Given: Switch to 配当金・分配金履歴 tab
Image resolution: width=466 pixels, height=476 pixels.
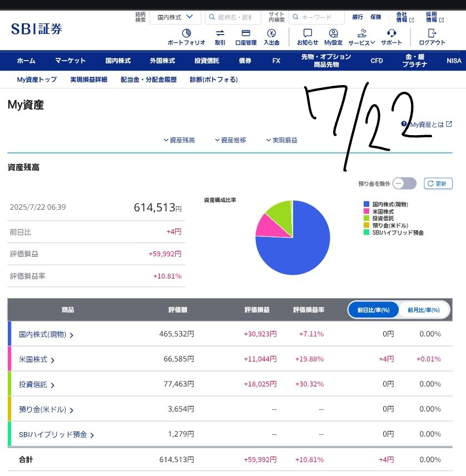Looking at the screenshot, I should pyautogui.click(x=148, y=80).
